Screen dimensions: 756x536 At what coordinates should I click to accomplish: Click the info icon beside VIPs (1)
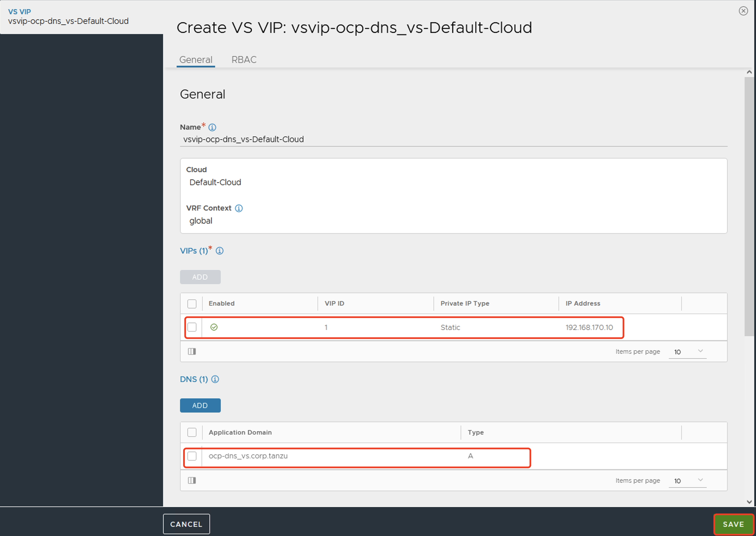pyautogui.click(x=220, y=251)
